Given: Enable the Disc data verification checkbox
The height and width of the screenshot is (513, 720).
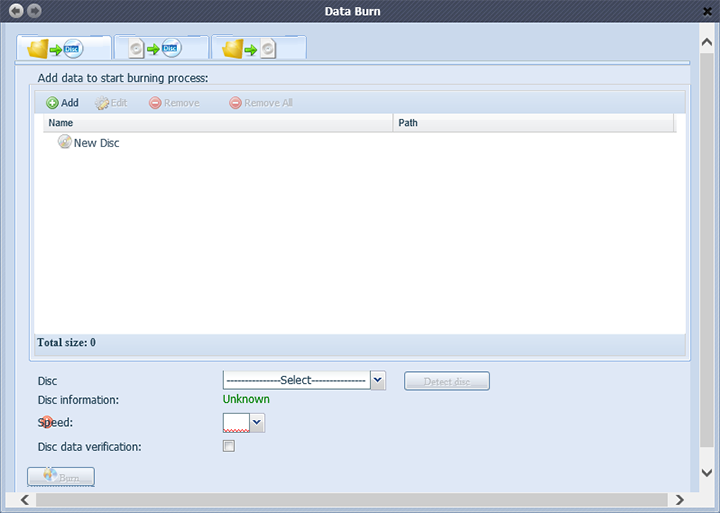Looking at the screenshot, I should pos(229,446).
